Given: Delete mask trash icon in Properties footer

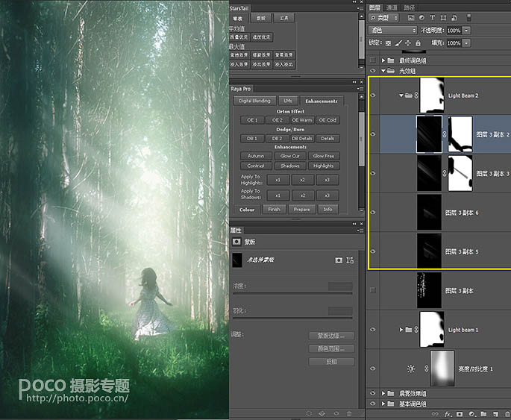Looking at the screenshot, I should (349, 413).
